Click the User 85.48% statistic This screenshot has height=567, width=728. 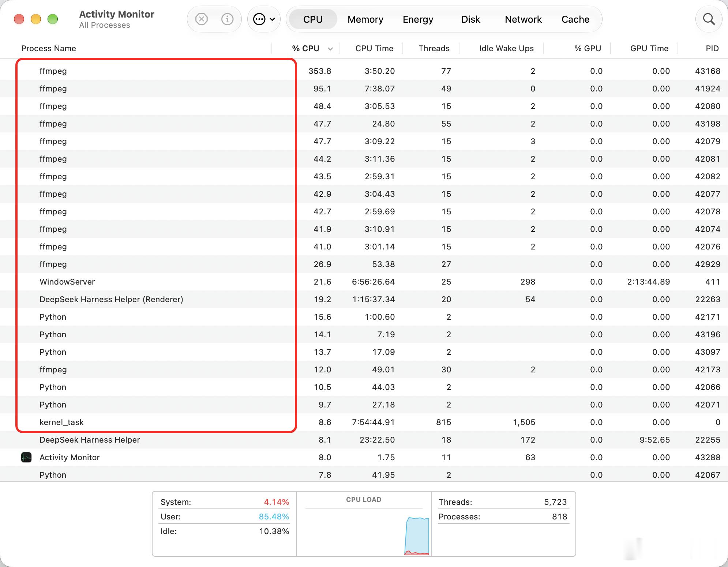[x=225, y=517]
